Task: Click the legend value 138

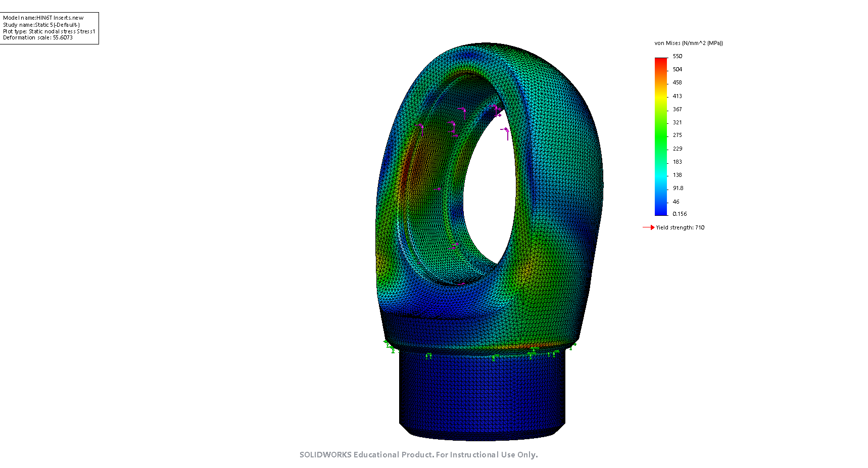Action: click(678, 175)
